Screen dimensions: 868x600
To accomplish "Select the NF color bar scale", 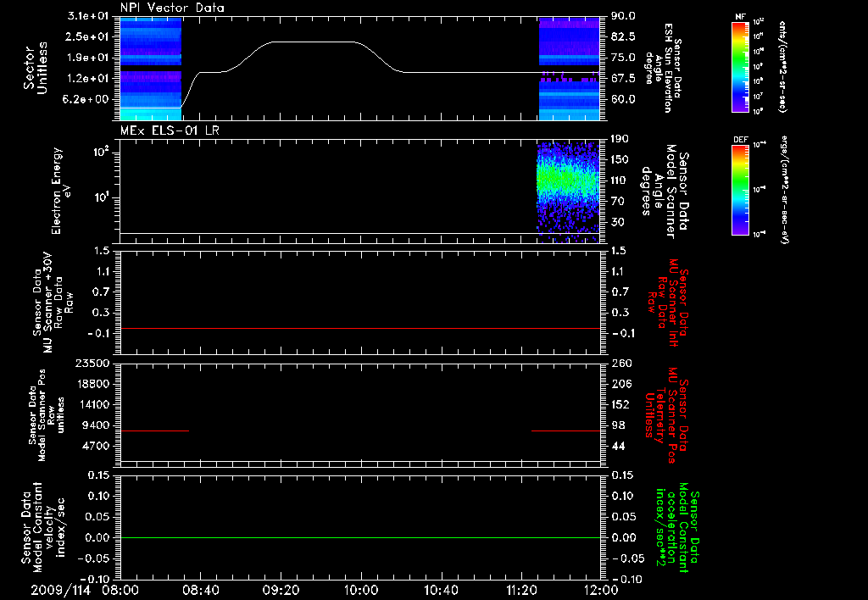I will pos(741,66).
